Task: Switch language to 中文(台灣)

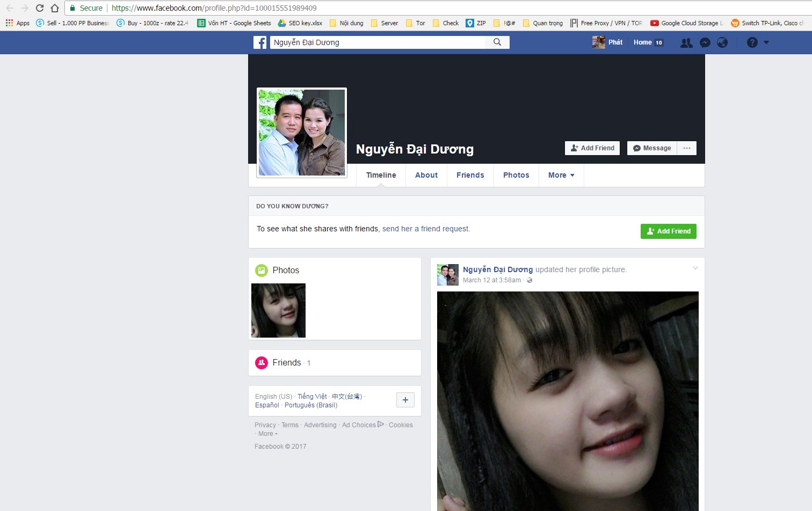Action: [x=347, y=397]
